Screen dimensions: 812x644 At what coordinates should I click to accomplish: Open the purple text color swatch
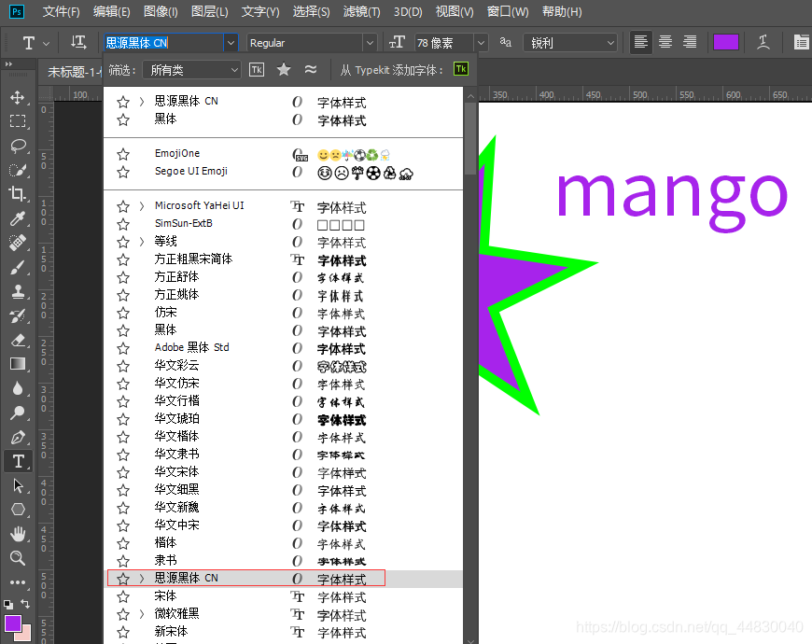(x=726, y=42)
